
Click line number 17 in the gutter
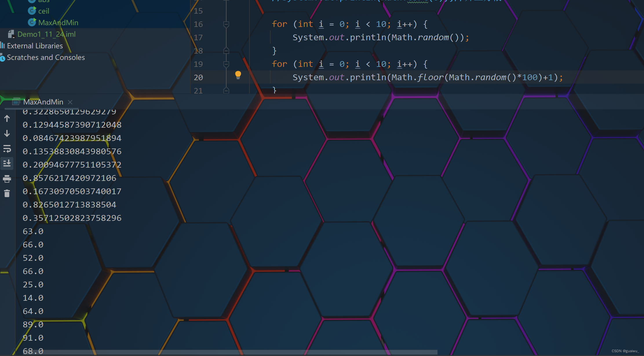coord(198,38)
